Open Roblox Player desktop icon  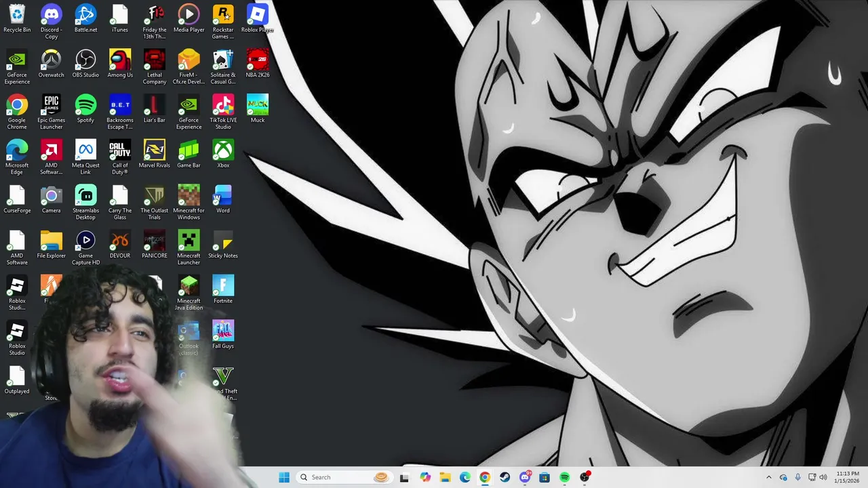click(x=257, y=19)
